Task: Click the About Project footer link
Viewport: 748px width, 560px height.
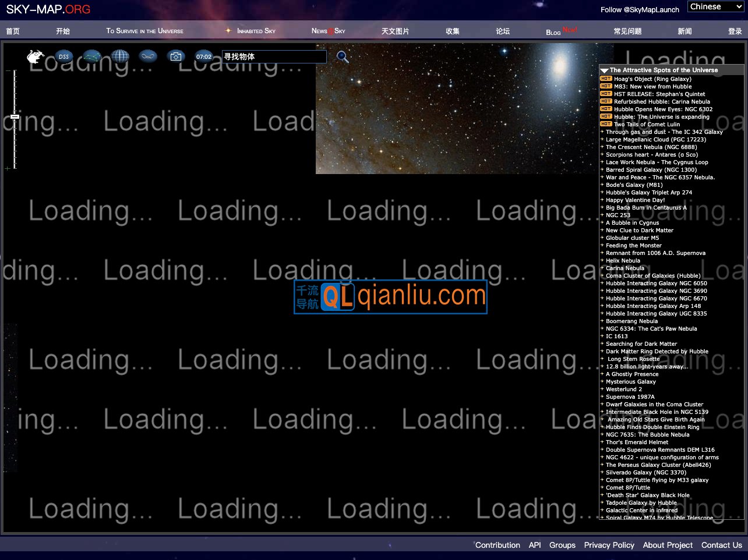Action: (x=668, y=545)
